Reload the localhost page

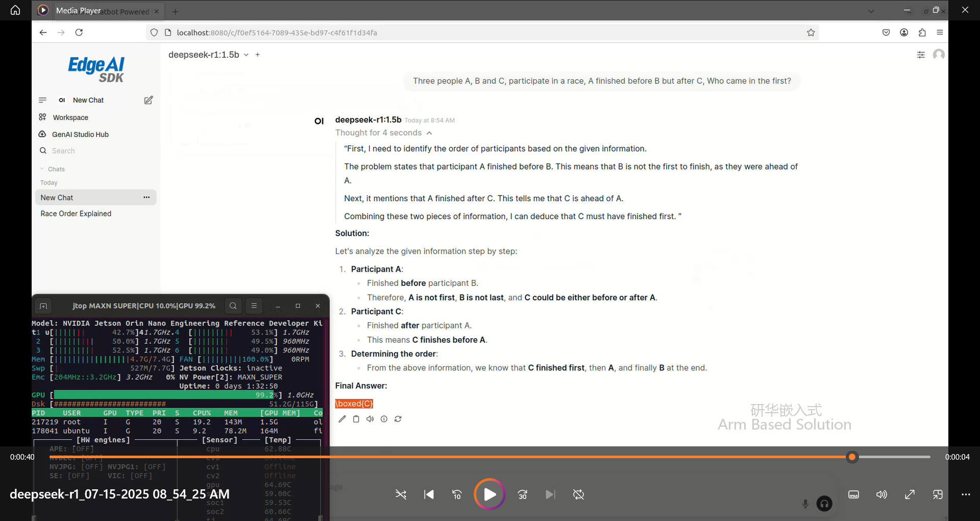pyautogui.click(x=79, y=33)
